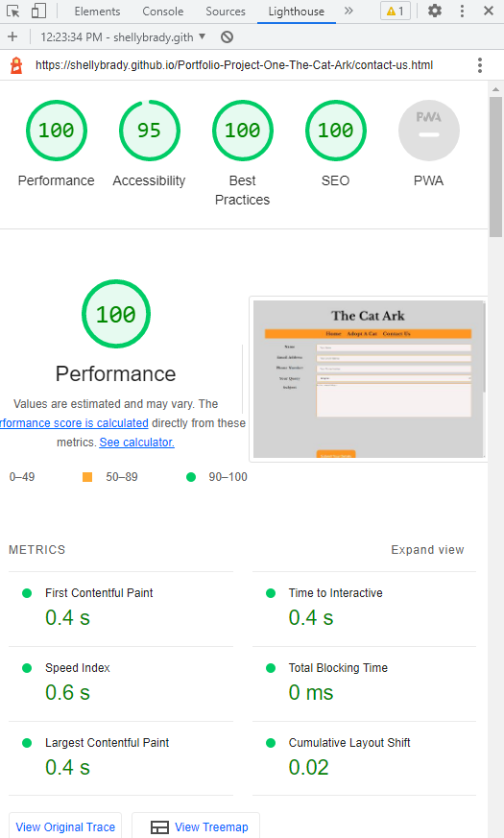
Task: Open View Treemap button
Action: click(x=196, y=826)
